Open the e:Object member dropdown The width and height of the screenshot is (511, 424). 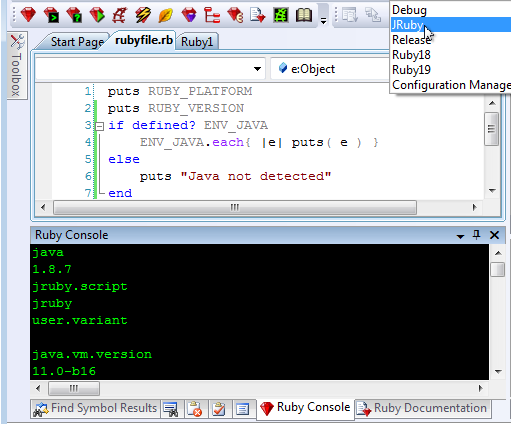330,69
